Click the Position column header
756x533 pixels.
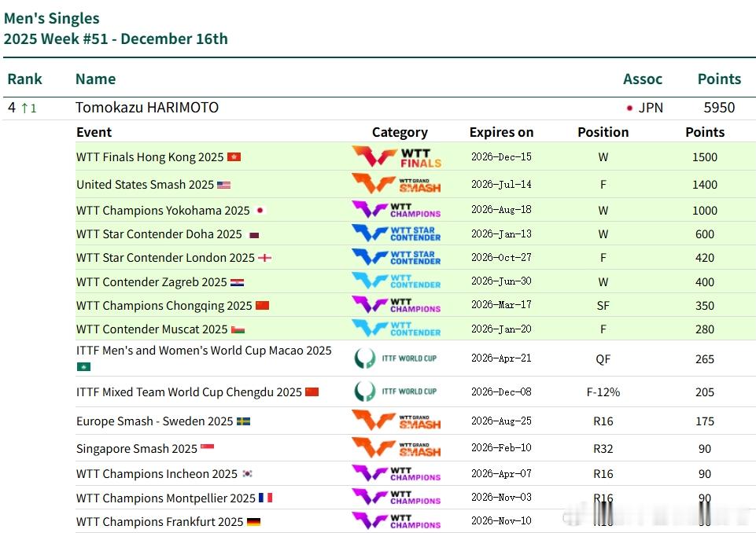[603, 132]
